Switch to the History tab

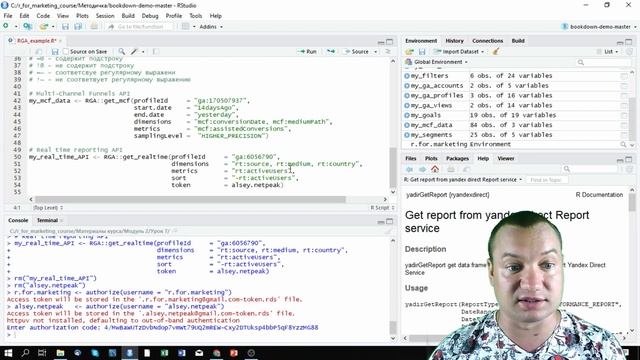pyautogui.click(x=454, y=41)
